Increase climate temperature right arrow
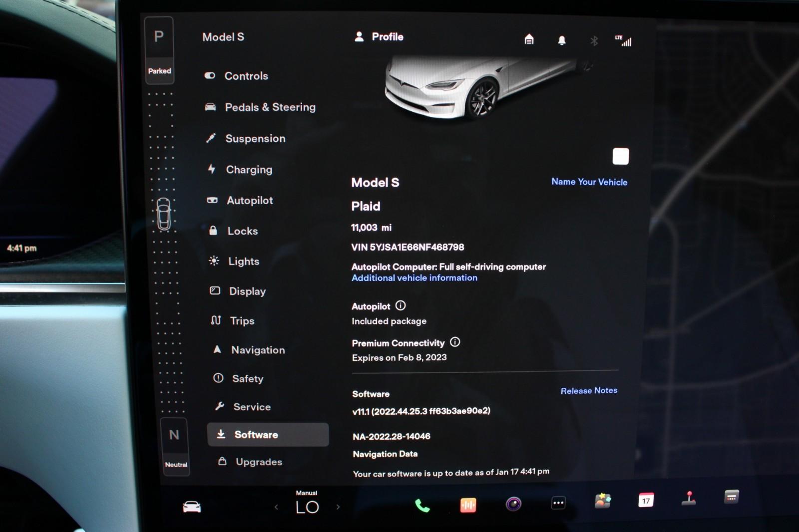 (338, 507)
